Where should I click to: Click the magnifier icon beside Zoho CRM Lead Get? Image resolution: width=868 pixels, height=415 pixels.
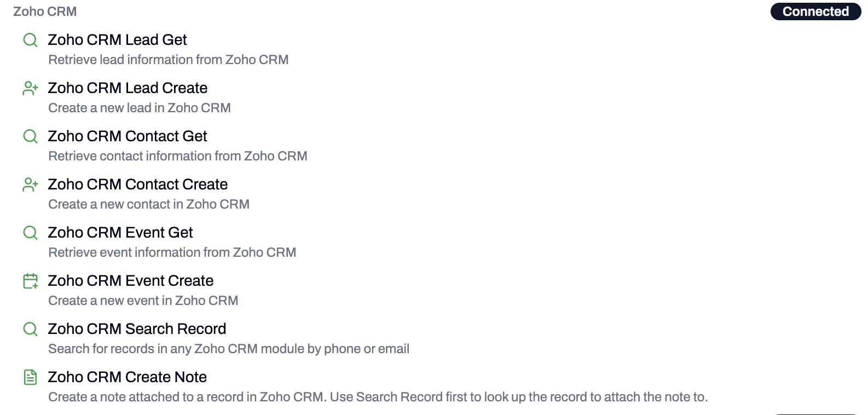pos(30,40)
